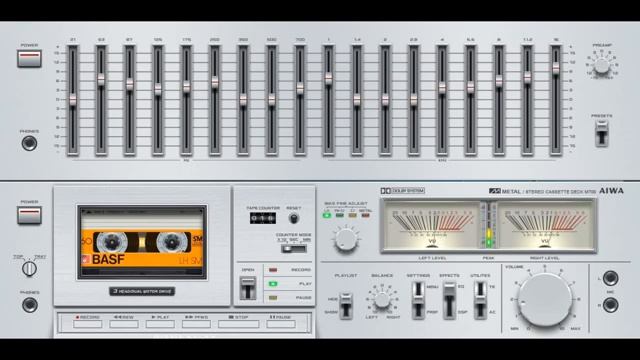
Task: Click the 63 Hz equalizer slider handle
Action: coord(101,80)
